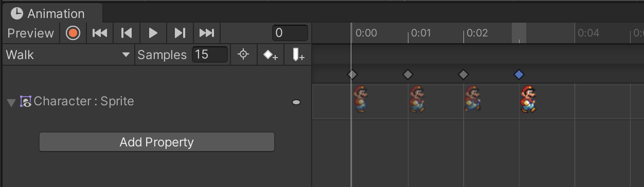Add keyframe diamond icon

(x=271, y=54)
